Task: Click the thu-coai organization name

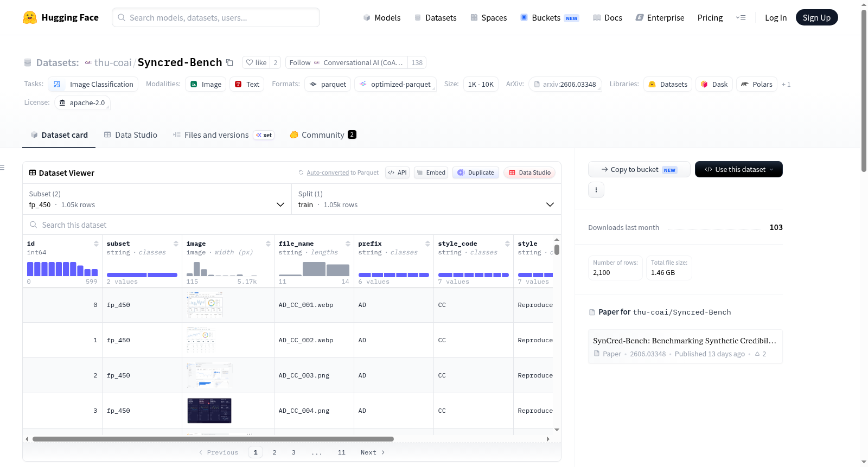Action: click(113, 62)
